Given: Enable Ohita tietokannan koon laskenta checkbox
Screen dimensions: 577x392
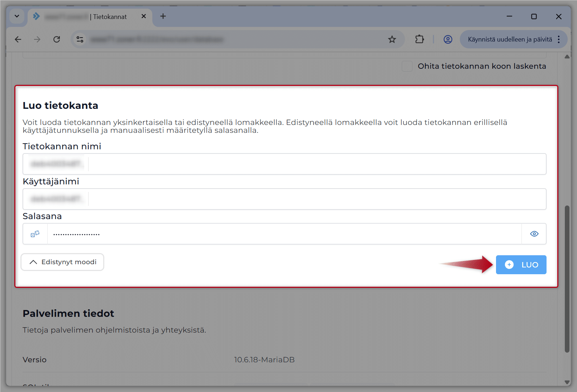Looking at the screenshot, I should 407,66.
